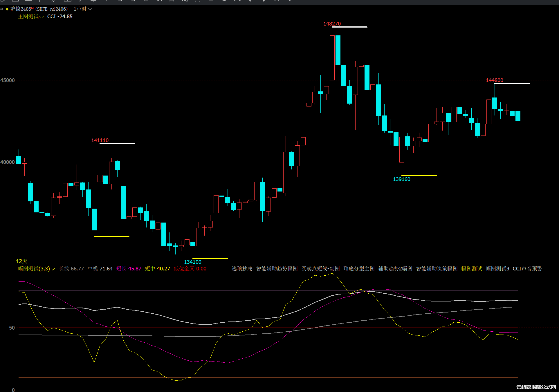Select the 智能辅助趋势幅图 tab

click(277, 269)
